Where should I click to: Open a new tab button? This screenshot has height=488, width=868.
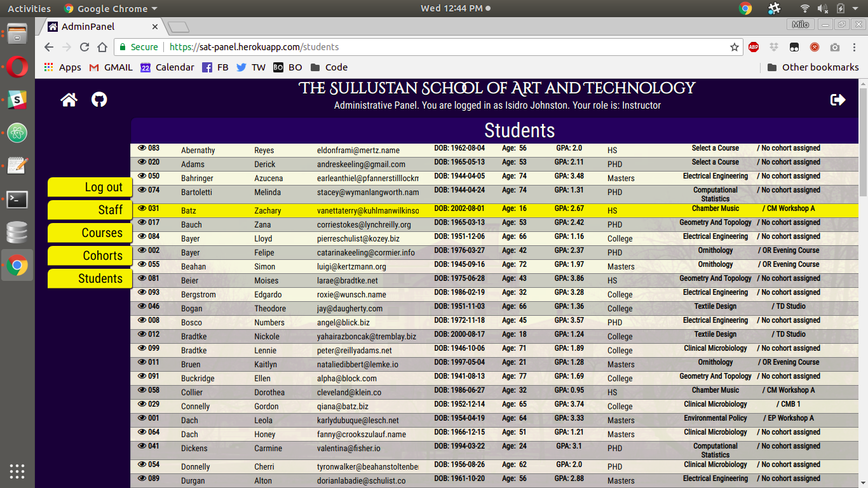click(x=179, y=27)
